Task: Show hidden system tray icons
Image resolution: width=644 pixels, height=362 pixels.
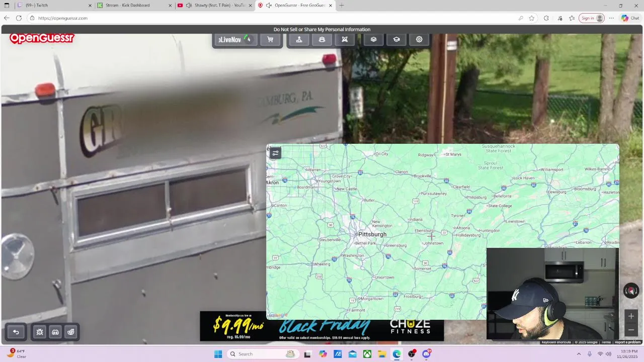Action: 579,354
